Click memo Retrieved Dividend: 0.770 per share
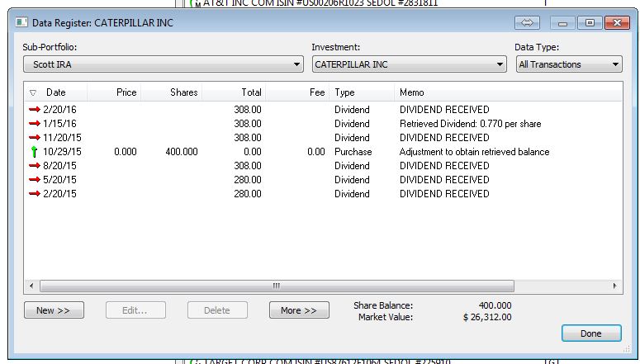The height and width of the screenshot is (364, 640). pyautogui.click(x=470, y=124)
